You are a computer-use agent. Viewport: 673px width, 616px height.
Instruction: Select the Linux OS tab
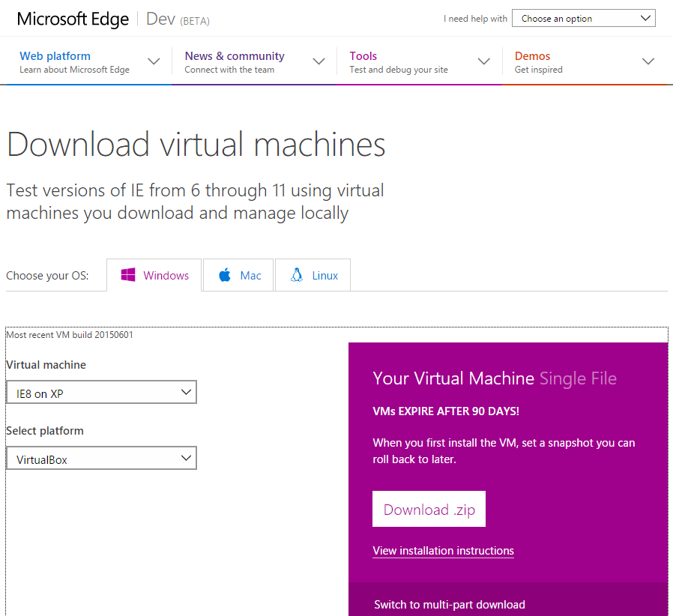(x=313, y=275)
